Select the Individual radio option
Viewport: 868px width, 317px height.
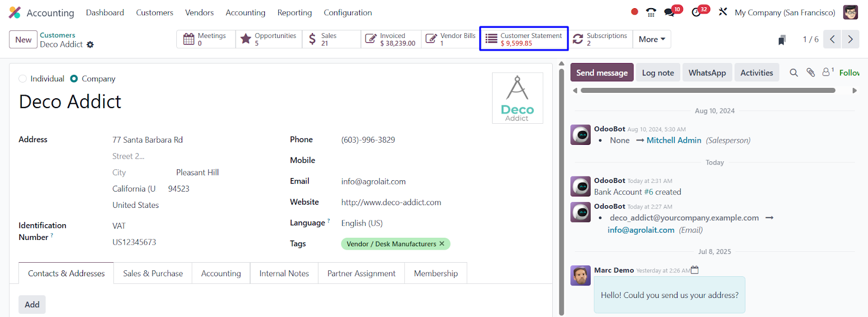pos(23,79)
